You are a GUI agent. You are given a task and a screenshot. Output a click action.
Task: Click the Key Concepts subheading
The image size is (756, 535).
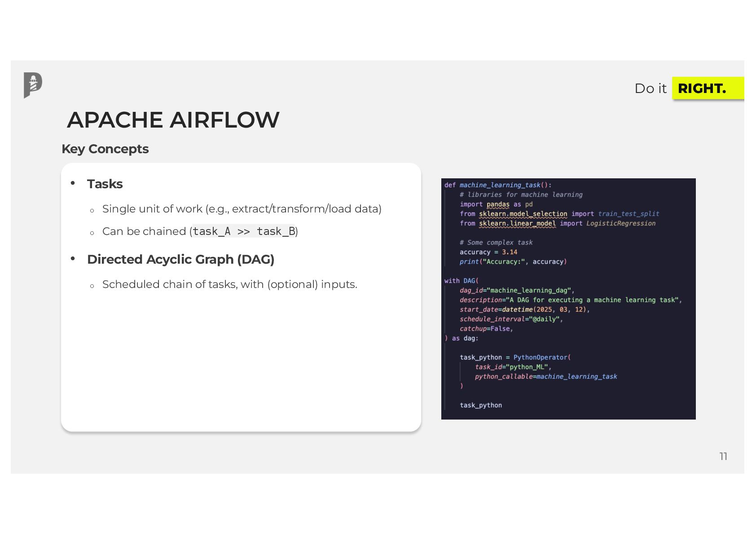105,149
